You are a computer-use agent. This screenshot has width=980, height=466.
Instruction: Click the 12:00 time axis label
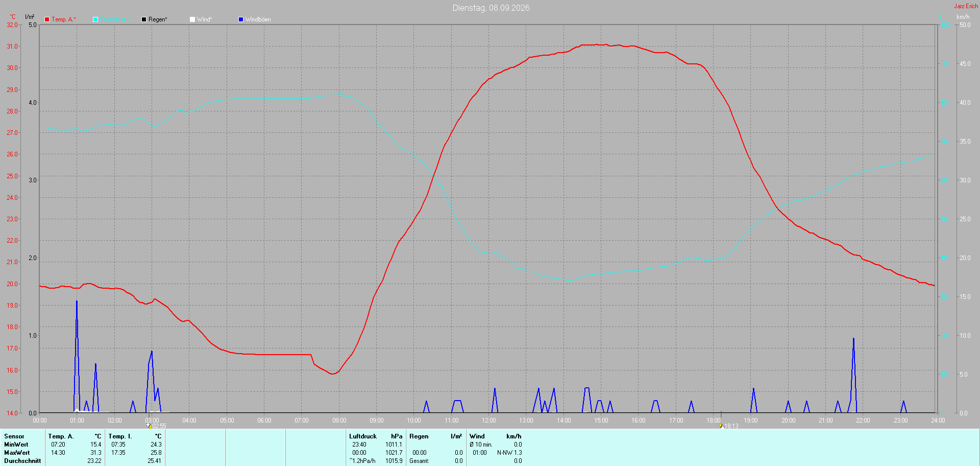(489, 421)
